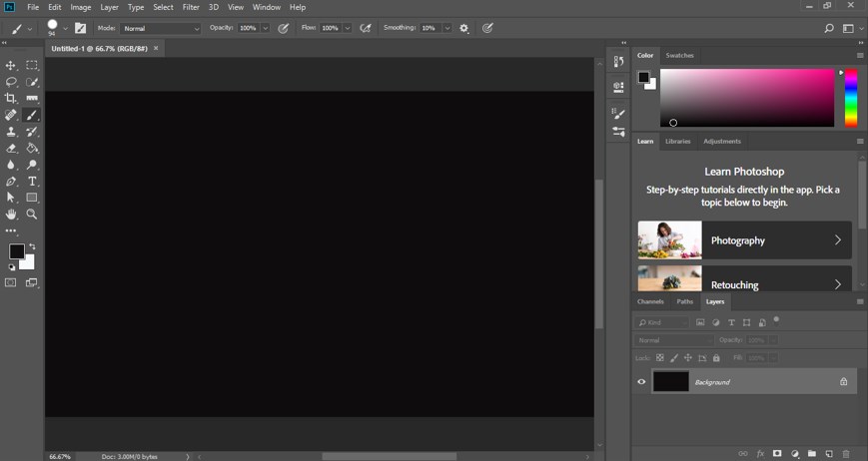Create new fill or adjustment layer
Viewport: 868px width, 461px height.
[795, 454]
